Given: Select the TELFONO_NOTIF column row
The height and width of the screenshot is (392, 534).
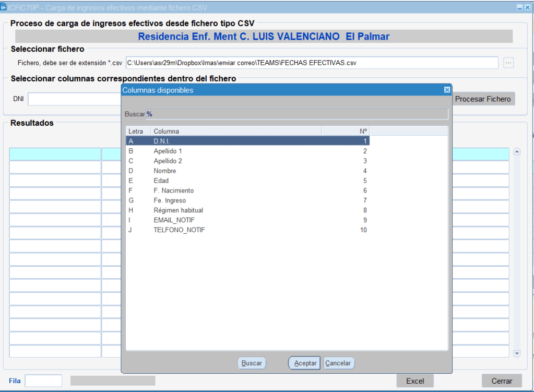Looking at the screenshot, I should (x=247, y=230).
